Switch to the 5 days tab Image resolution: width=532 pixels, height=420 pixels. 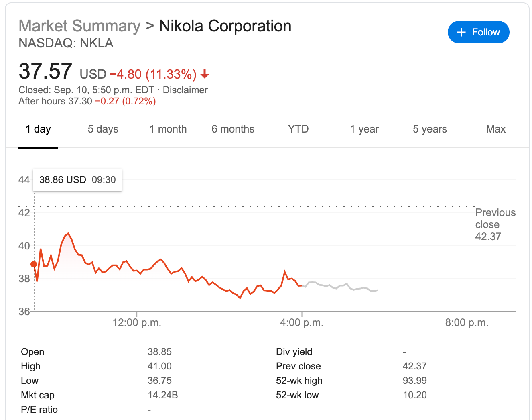[x=103, y=129]
